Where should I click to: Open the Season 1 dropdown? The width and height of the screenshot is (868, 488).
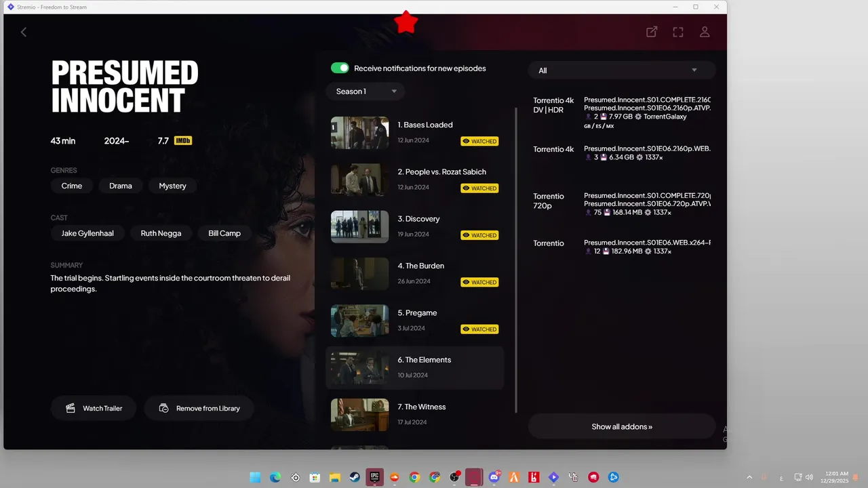coord(366,91)
